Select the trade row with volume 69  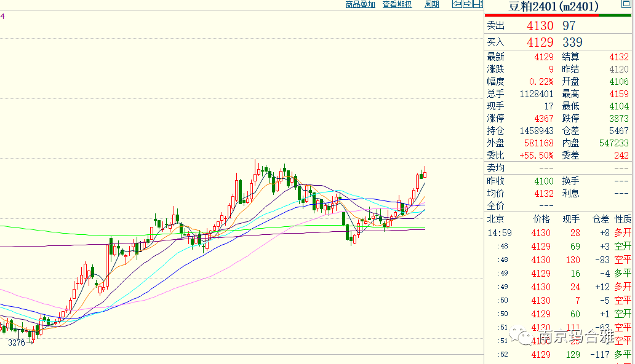pos(559,247)
